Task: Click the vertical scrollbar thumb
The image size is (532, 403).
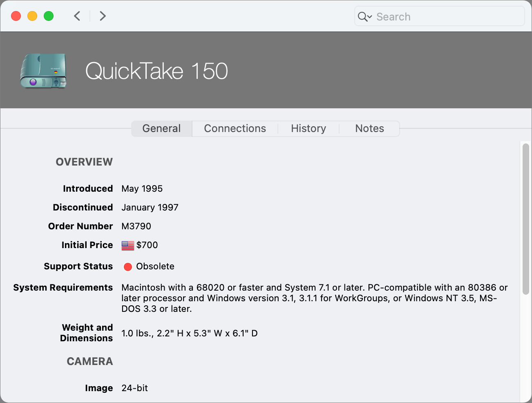Action: pyautogui.click(x=526, y=219)
